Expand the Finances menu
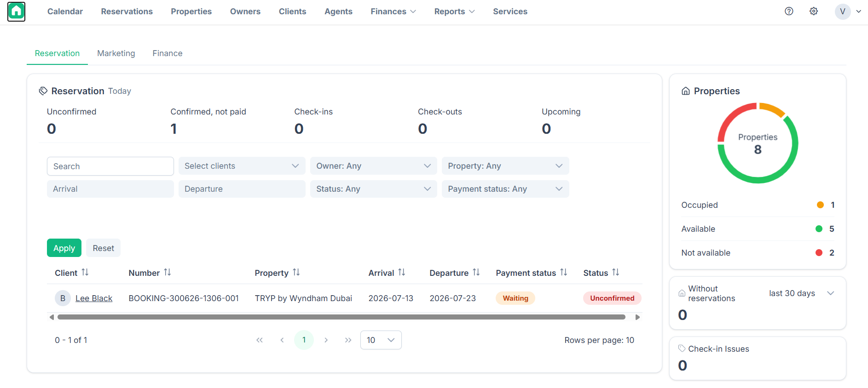 [393, 11]
